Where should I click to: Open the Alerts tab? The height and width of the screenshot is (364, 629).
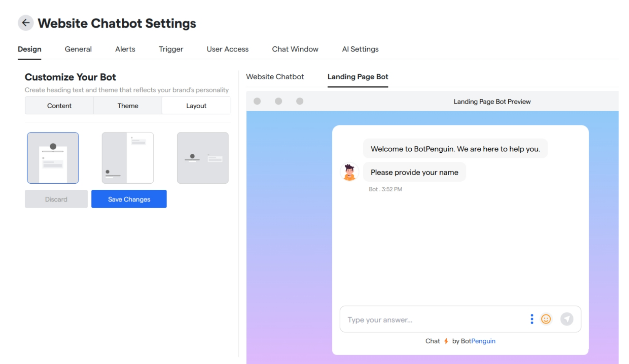[125, 49]
